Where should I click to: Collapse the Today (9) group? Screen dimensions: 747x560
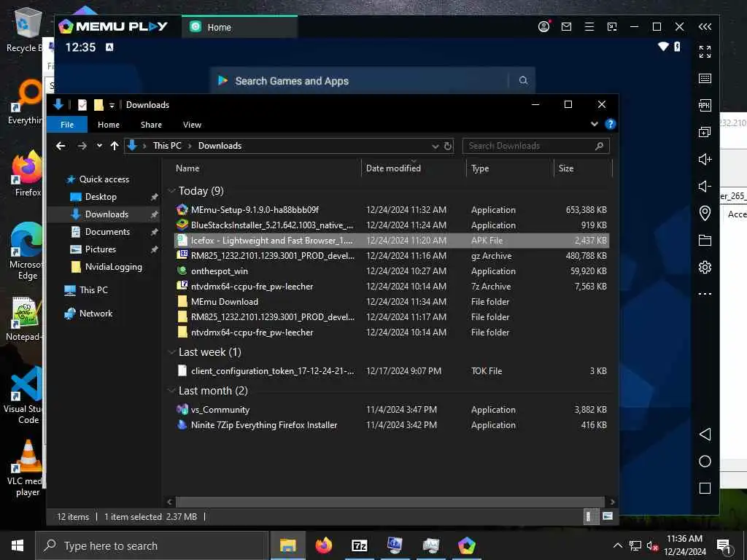172,191
